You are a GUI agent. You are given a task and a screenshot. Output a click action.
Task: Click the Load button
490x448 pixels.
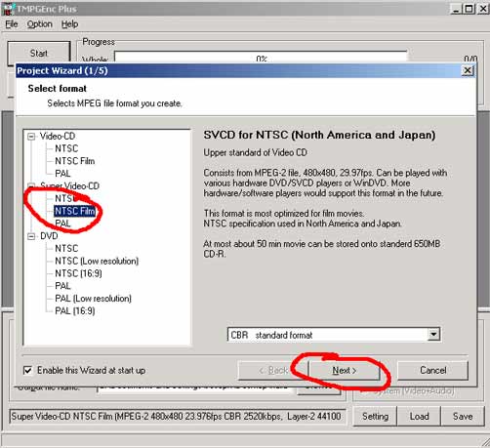[419, 416]
